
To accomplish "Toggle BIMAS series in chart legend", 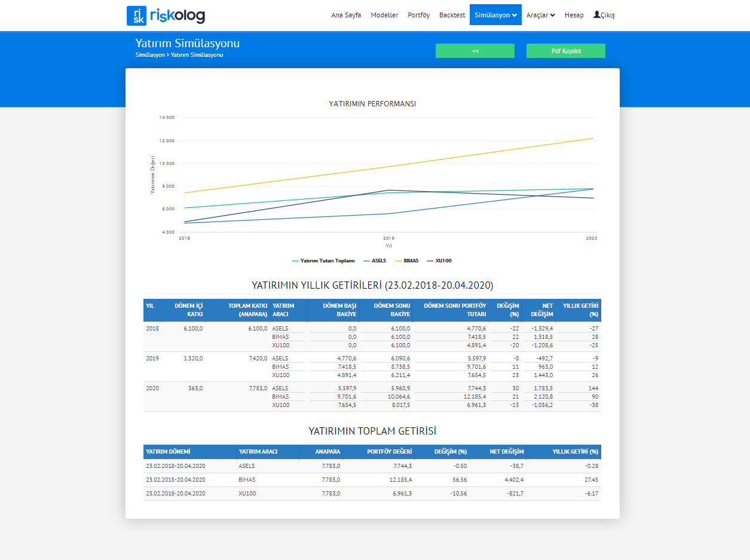I will [x=406, y=261].
